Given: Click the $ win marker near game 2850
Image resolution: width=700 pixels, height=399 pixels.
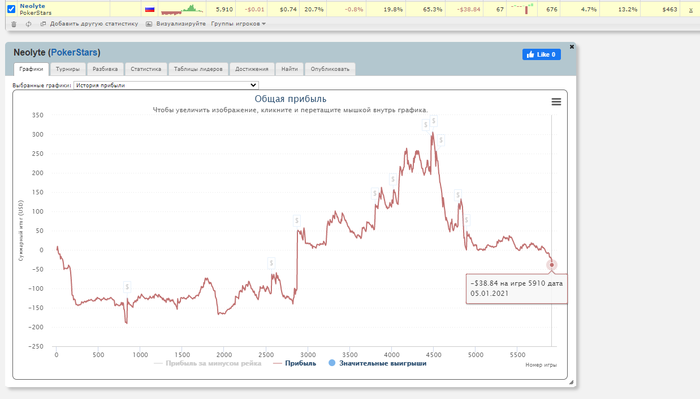Looking at the screenshot, I should (x=297, y=220).
